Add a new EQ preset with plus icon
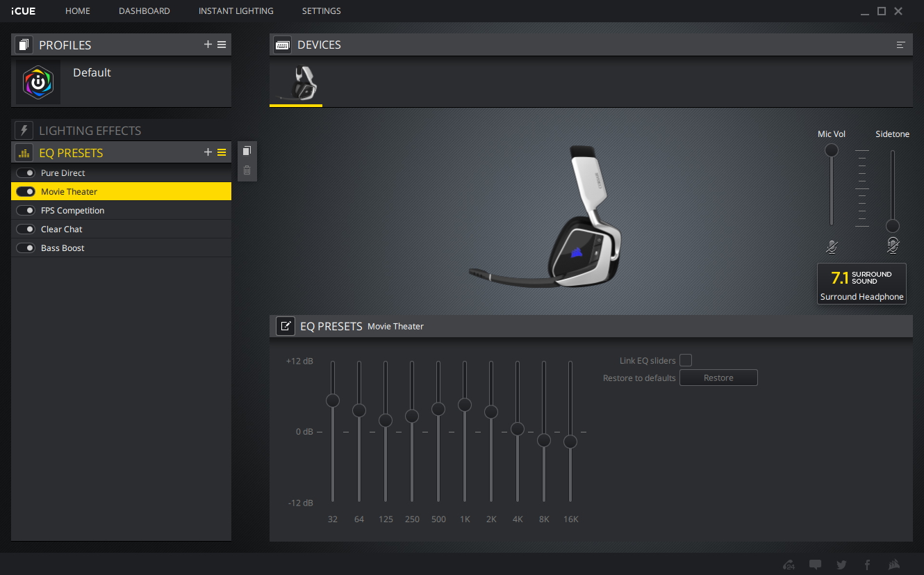This screenshot has width=924, height=575. (208, 152)
